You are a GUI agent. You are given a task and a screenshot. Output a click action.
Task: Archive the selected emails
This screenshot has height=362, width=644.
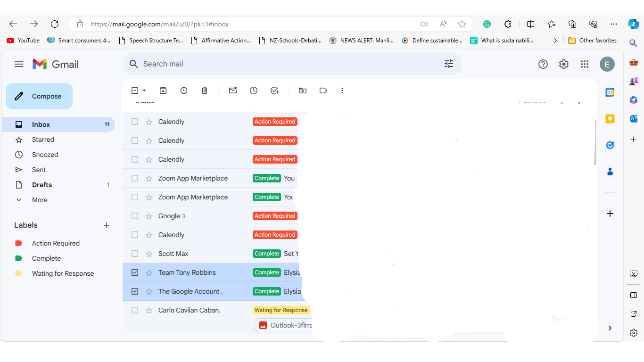tap(163, 90)
